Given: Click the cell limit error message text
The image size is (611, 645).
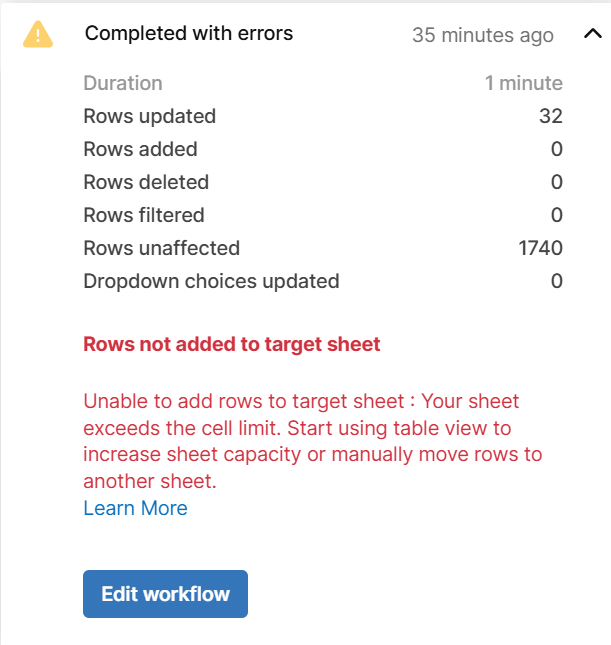Looking at the screenshot, I should 312,441.
